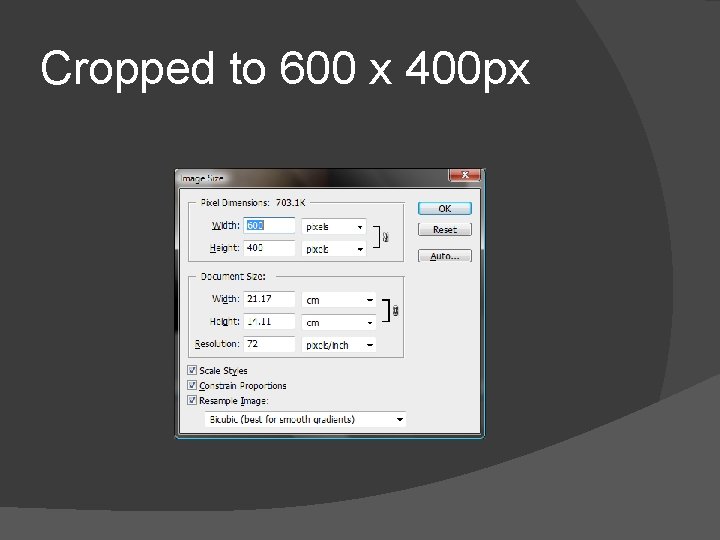Toggle the Constrain Proportions checkbox
The width and height of the screenshot is (720, 540).
(192, 385)
